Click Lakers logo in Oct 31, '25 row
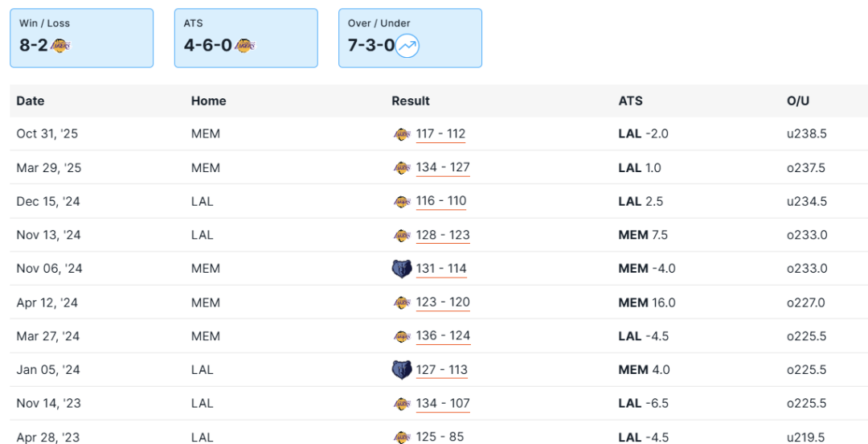Image resolution: width=868 pixels, height=444 pixels. (x=402, y=134)
